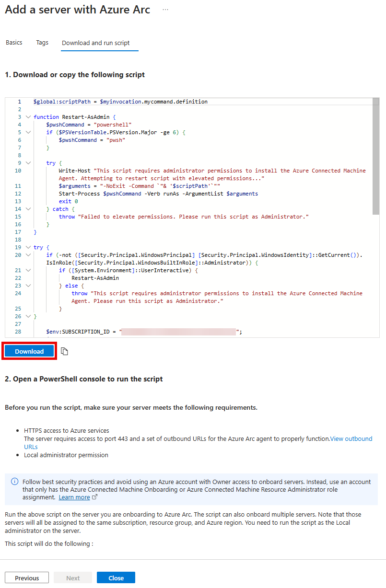Copy the script using the clipboard icon
The width and height of the screenshot is (386, 588).
(x=64, y=352)
